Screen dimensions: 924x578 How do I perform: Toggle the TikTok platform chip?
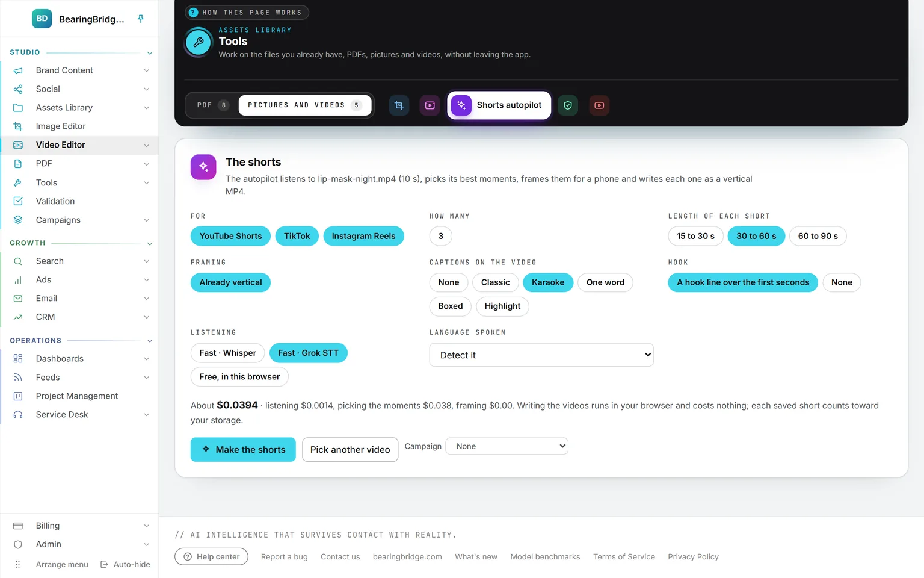(297, 236)
